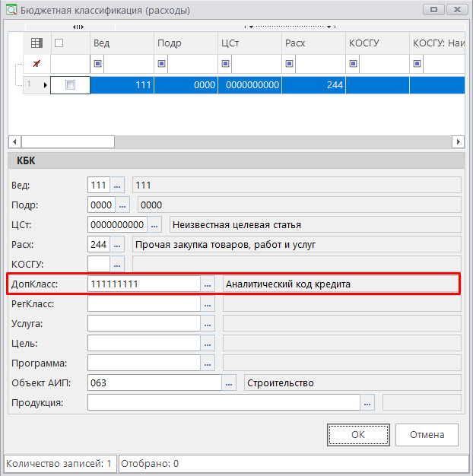Click the Расх column header
Image resolution: width=473 pixels, height=476 pixels.
[313, 43]
